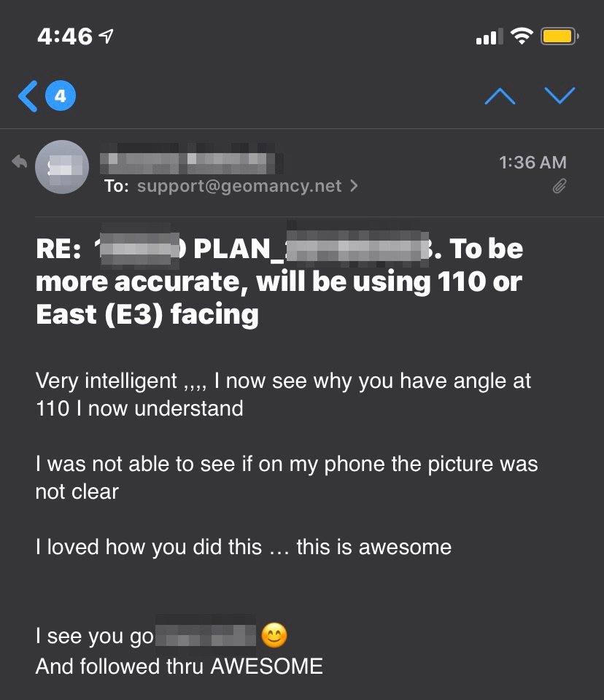This screenshot has height=700, width=604.
Task: Expand recipient details chevron after the address
Action: point(355,186)
